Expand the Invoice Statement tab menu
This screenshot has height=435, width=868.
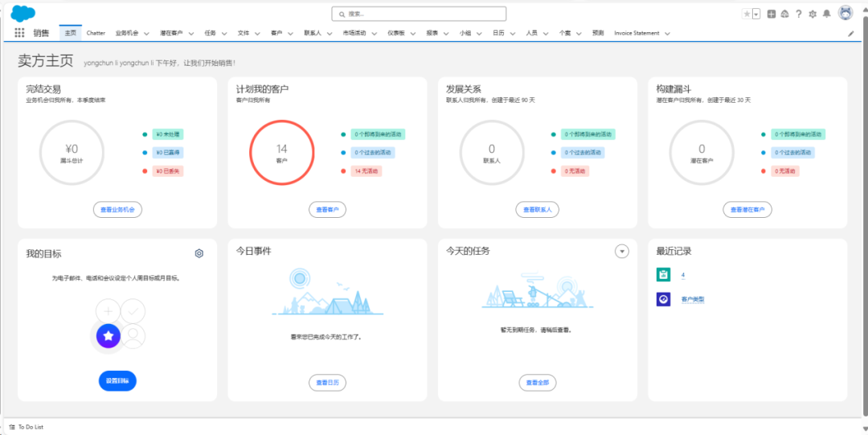(x=668, y=33)
